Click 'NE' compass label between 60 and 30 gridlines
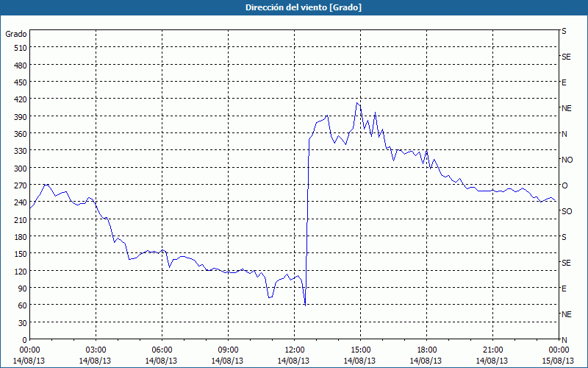The width and height of the screenshot is (588, 368). click(567, 314)
